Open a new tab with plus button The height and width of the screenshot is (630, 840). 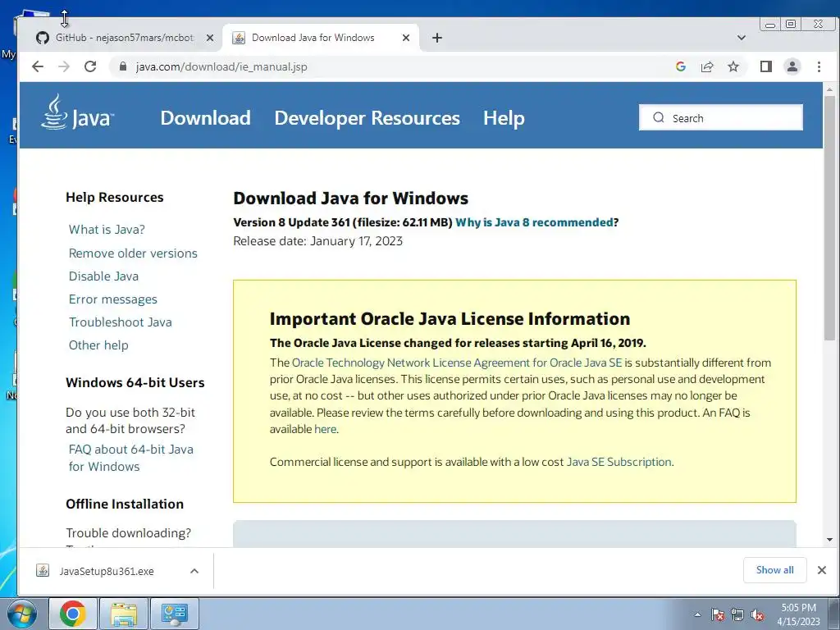[x=437, y=38]
